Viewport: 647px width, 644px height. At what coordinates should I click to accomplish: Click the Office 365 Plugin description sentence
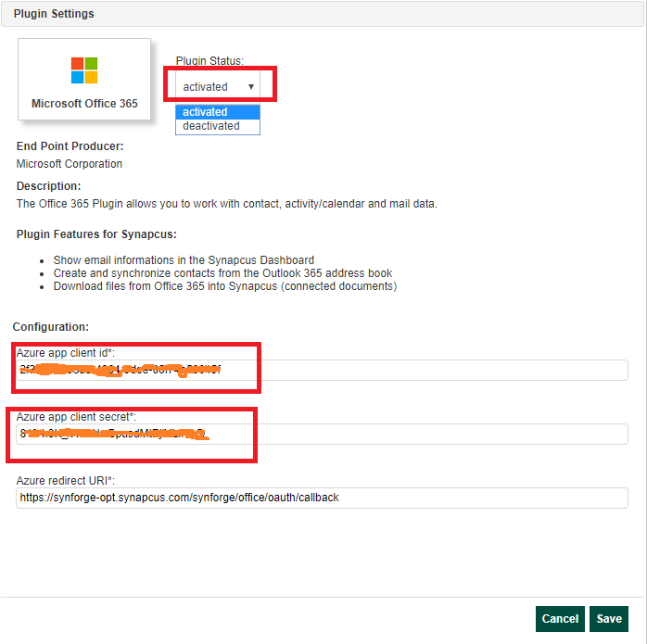click(x=227, y=204)
